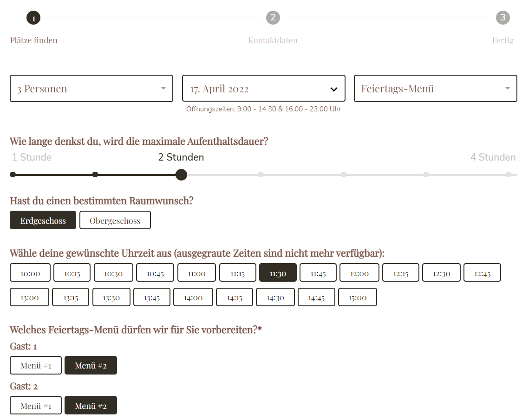Choose Menü #2 for Gast 1

pyautogui.click(x=91, y=365)
